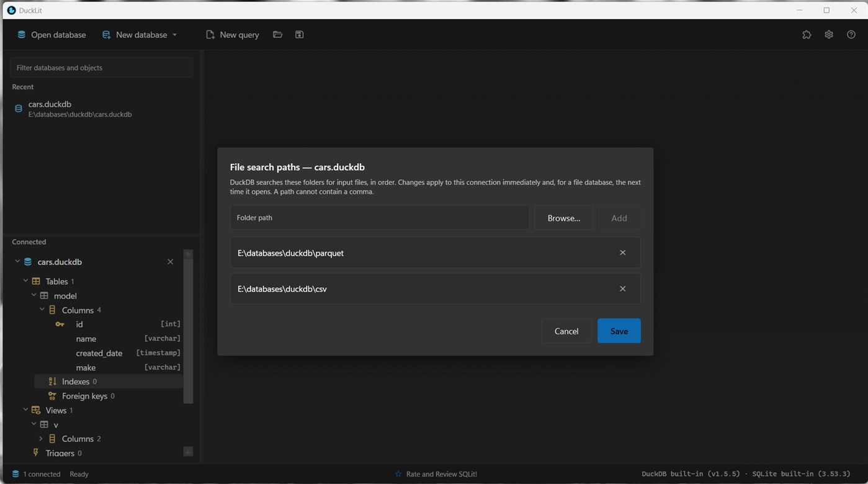868x484 pixels.
Task: Click the star icon beside Rate and Review
Action: pos(398,474)
